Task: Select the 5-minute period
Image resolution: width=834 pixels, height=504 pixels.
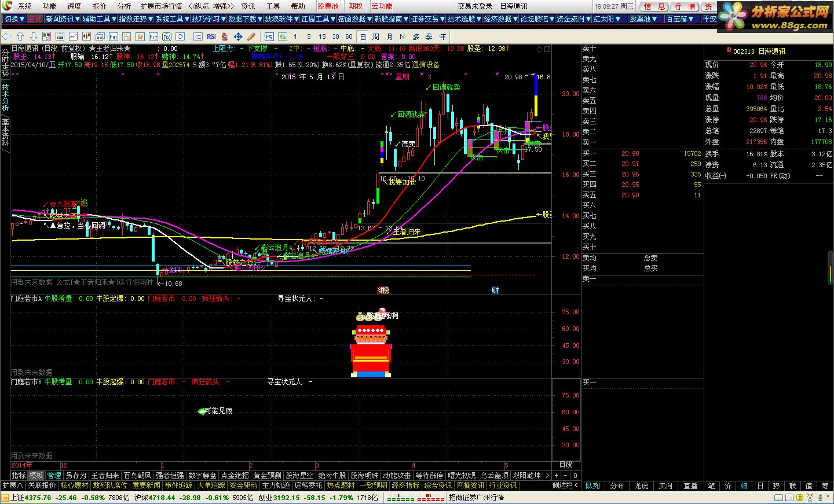Action: [x=309, y=36]
